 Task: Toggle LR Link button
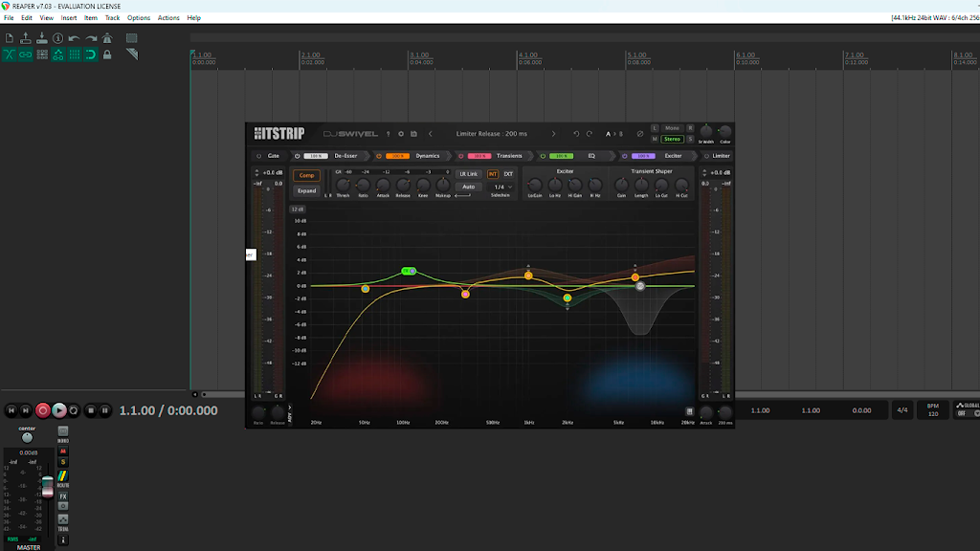(468, 174)
